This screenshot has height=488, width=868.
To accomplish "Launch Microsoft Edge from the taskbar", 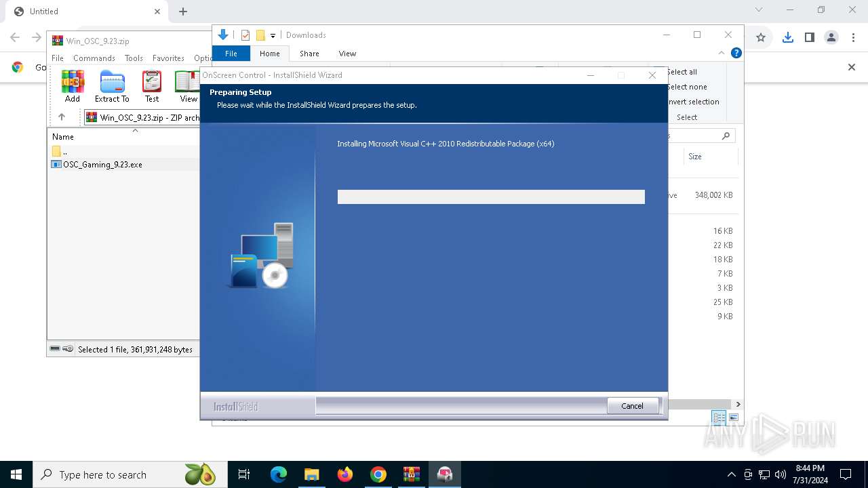I will tap(279, 474).
